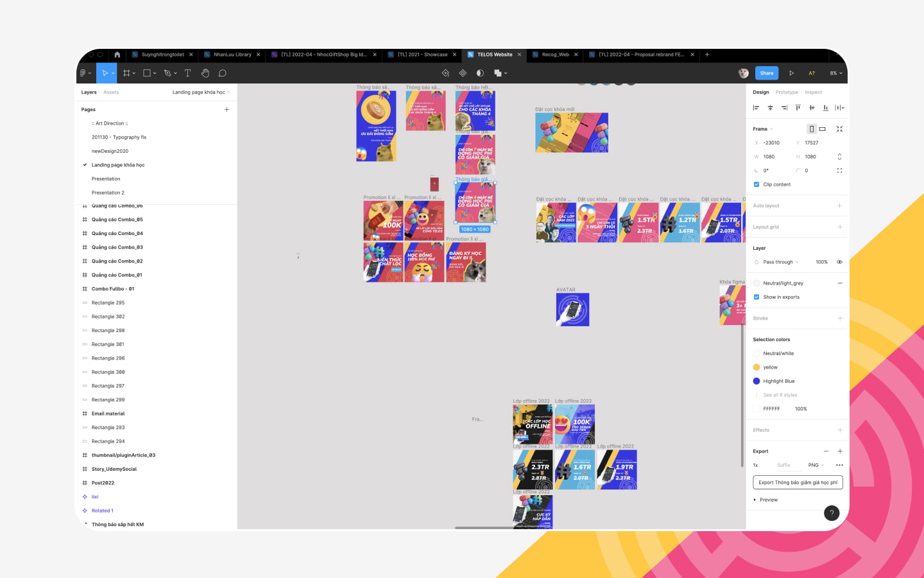
Task: Align horizontal centers
Action: 770,108
